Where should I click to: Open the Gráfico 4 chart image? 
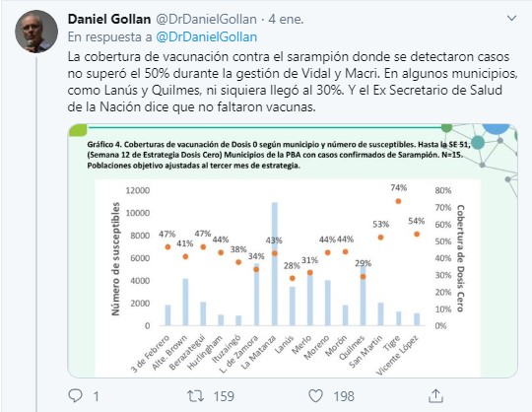[293, 250]
